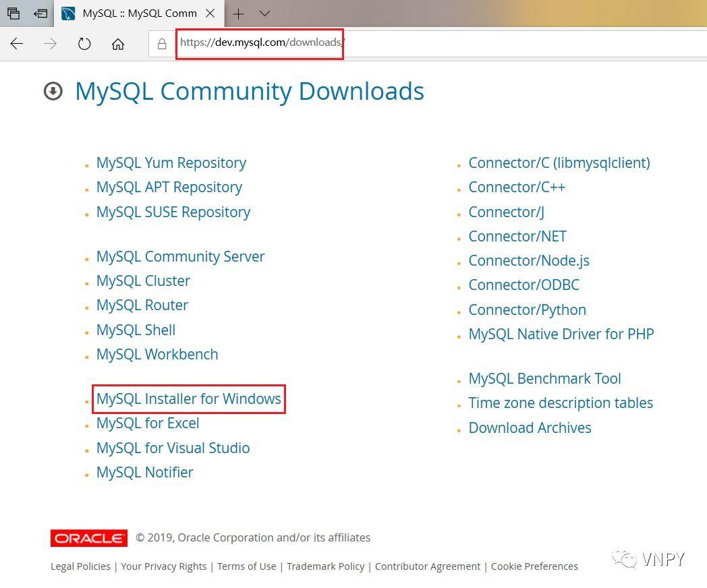Open MySQL for Visual Studio link

[173, 448]
